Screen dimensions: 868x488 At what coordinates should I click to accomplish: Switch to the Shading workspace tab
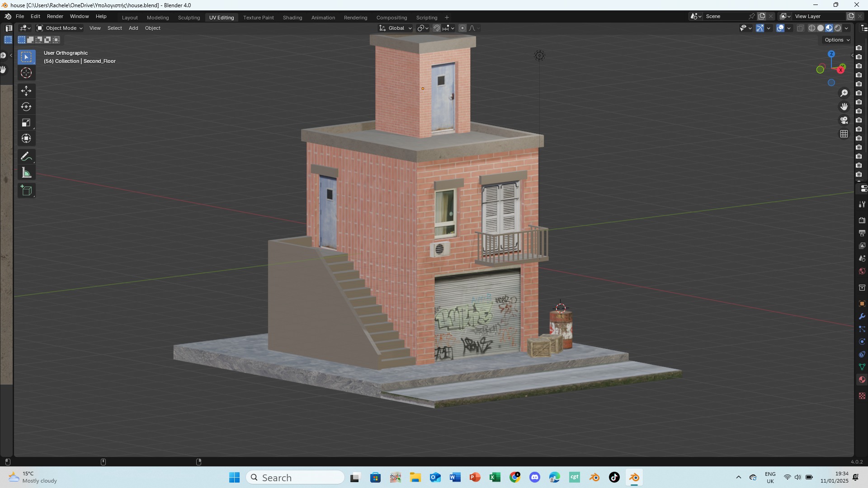(292, 18)
